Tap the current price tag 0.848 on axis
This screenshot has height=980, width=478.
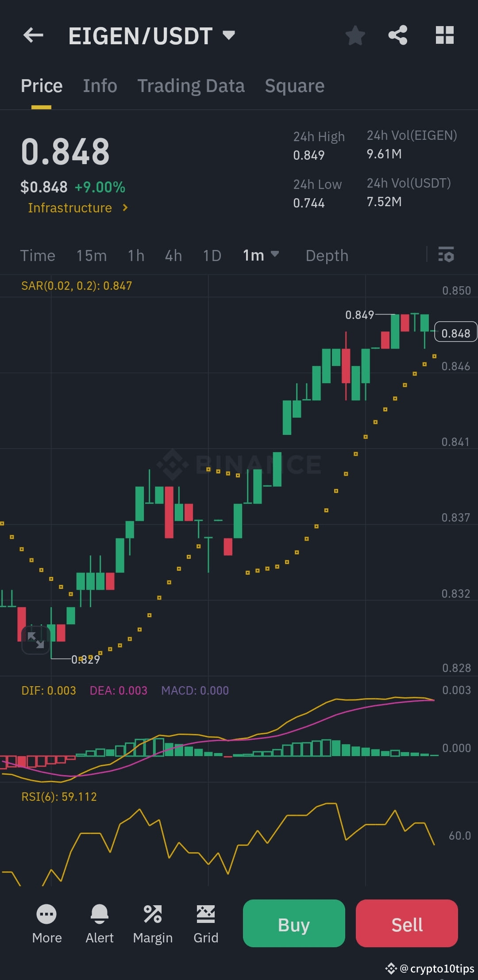coord(456,333)
